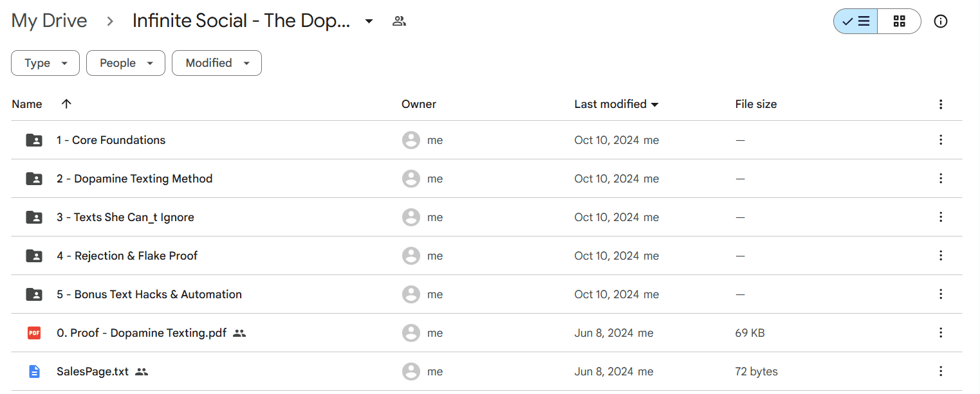
Task: Click the Infinite Social folder breadcrumb title
Action: pos(241,21)
